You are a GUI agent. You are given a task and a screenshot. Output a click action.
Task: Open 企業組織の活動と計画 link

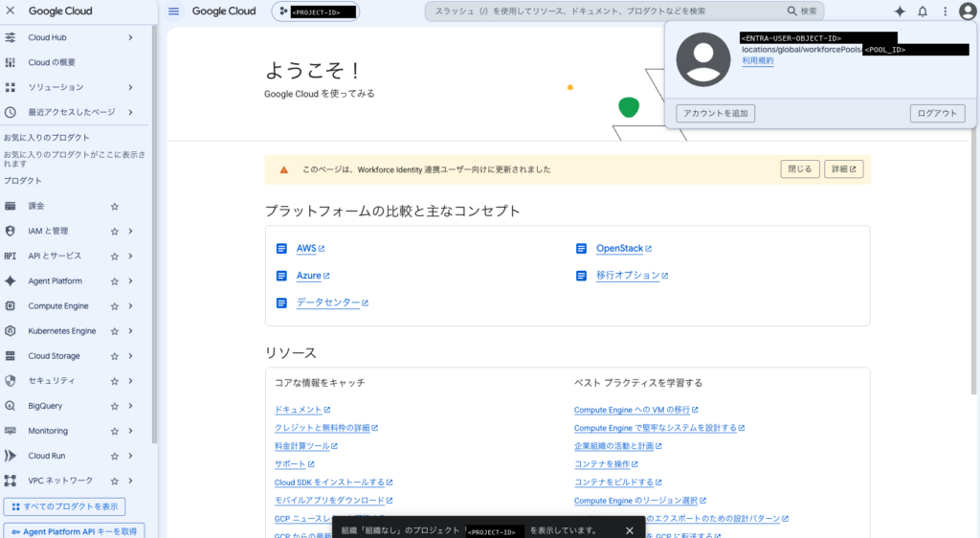(617, 446)
